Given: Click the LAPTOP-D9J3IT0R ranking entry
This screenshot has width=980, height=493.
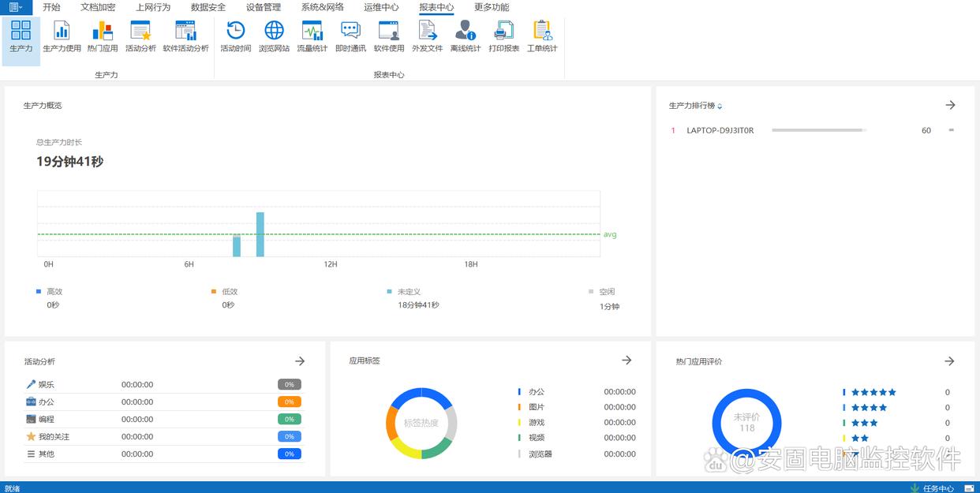Looking at the screenshot, I should click(720, 130).
